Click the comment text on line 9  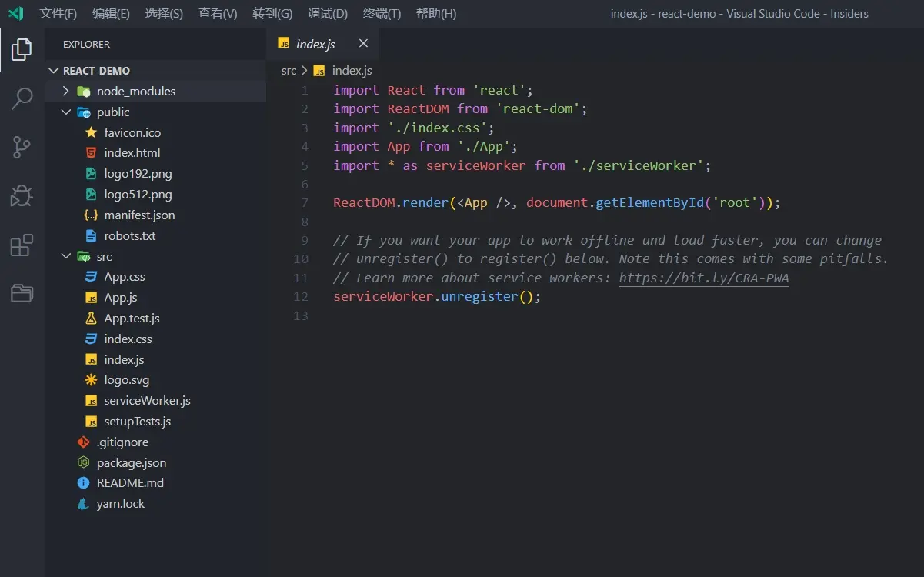pos(608,240)
